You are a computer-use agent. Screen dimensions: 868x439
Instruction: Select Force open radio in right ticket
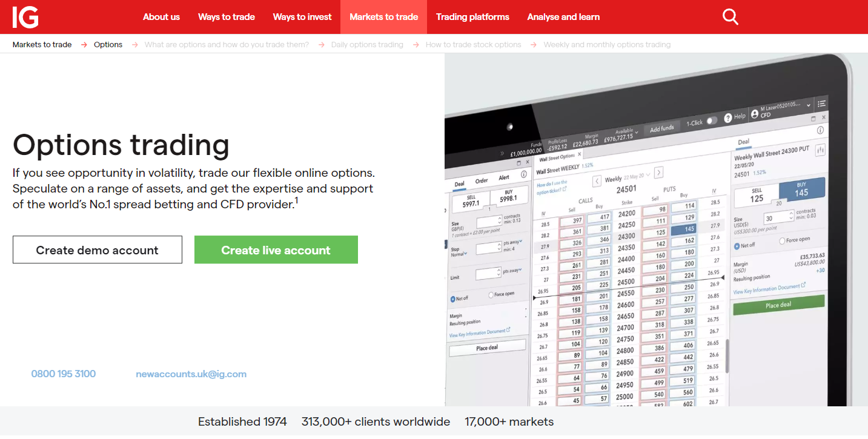click(783, 241)
